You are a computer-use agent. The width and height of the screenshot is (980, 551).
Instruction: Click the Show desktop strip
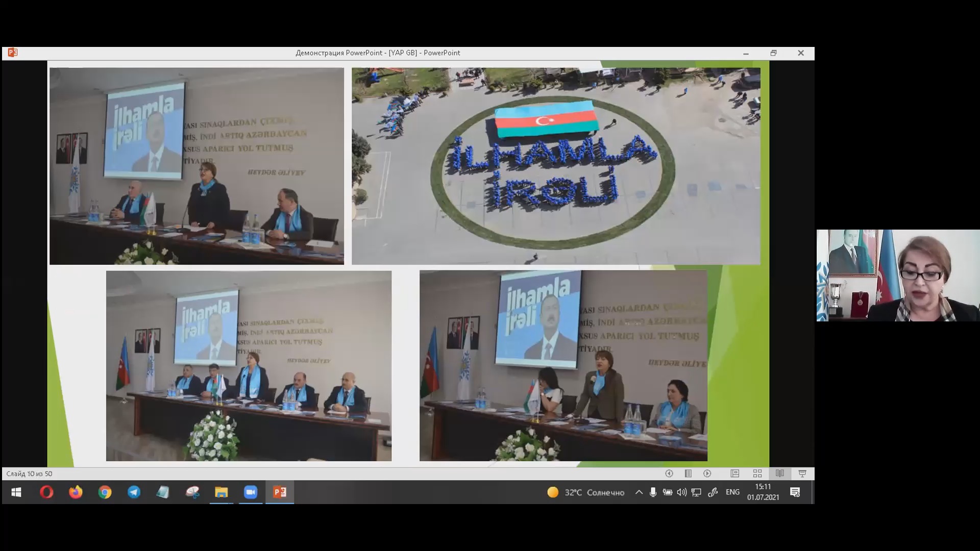pos(812,492)
